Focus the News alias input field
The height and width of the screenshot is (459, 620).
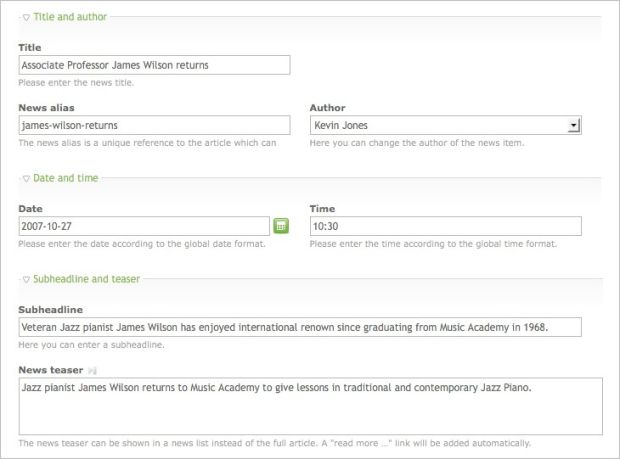pos(154,125)
